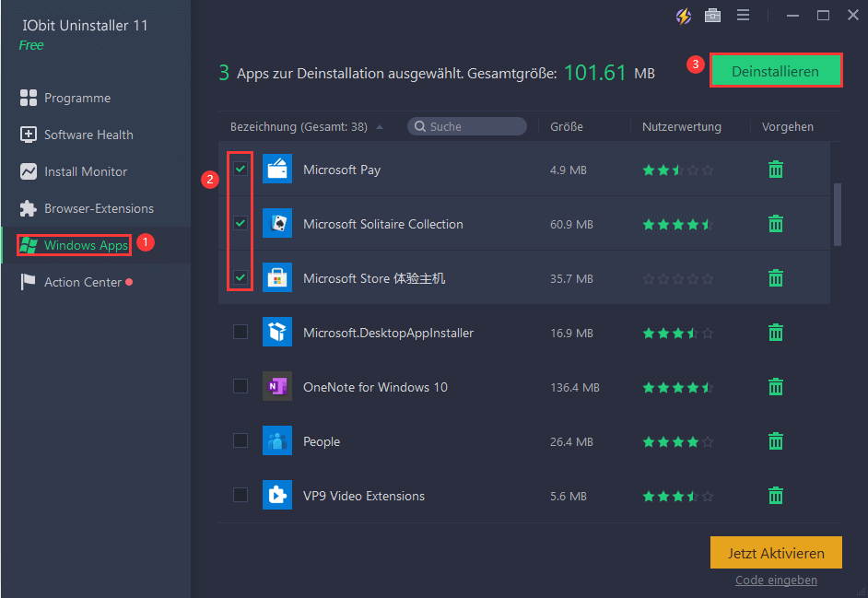Select Windows Apps in sidebar
This screenshot has width=868, height=598.
pos(75,245)
